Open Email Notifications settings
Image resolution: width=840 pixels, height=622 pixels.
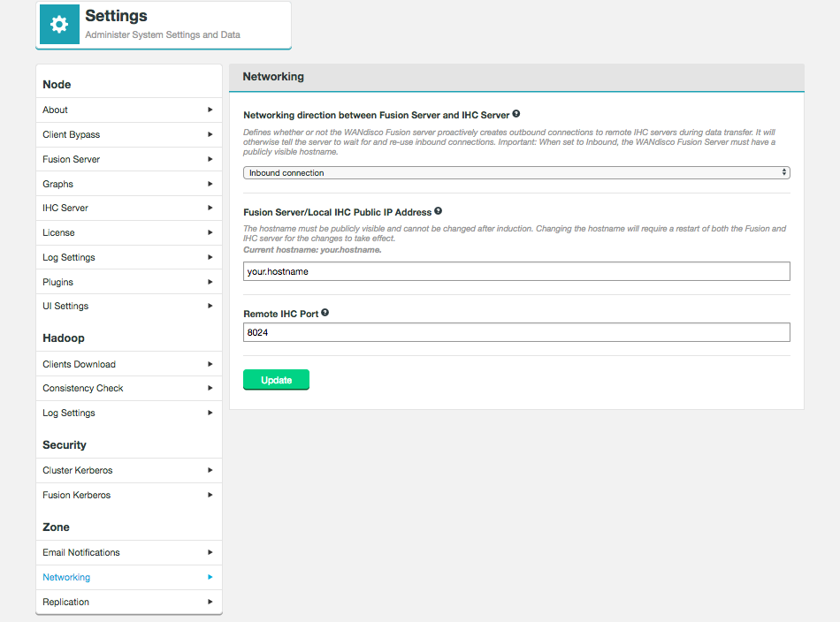tap(128, 552)
